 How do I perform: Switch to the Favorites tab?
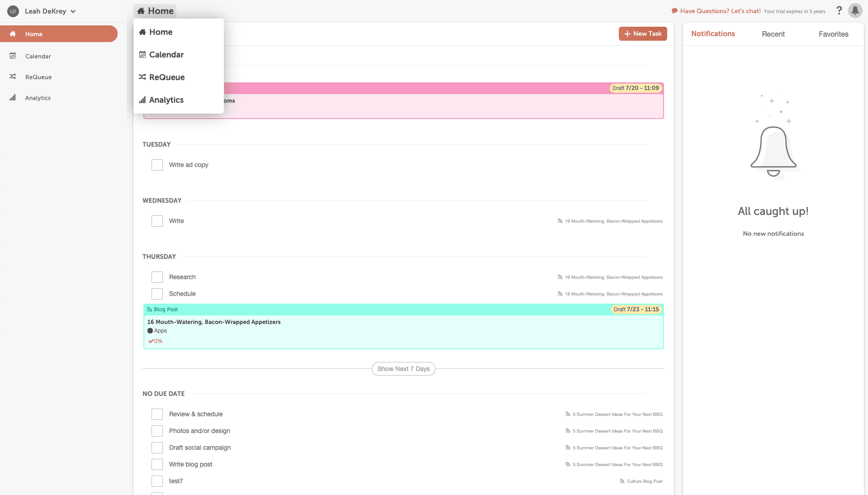[833, 34]
